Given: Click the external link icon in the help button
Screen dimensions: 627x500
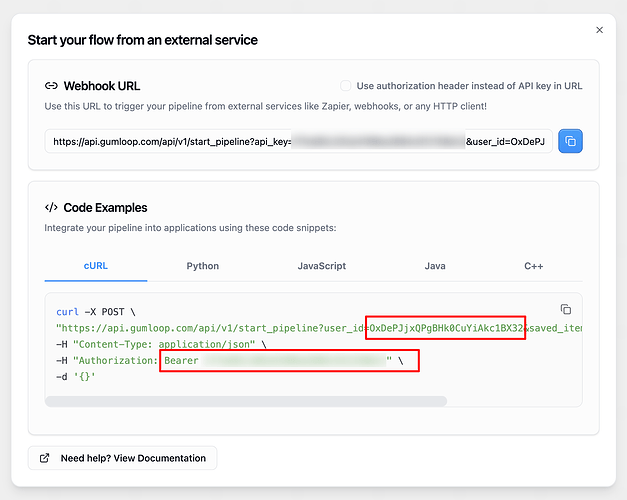Looking at the screenshot, I should tap(45, 458).
